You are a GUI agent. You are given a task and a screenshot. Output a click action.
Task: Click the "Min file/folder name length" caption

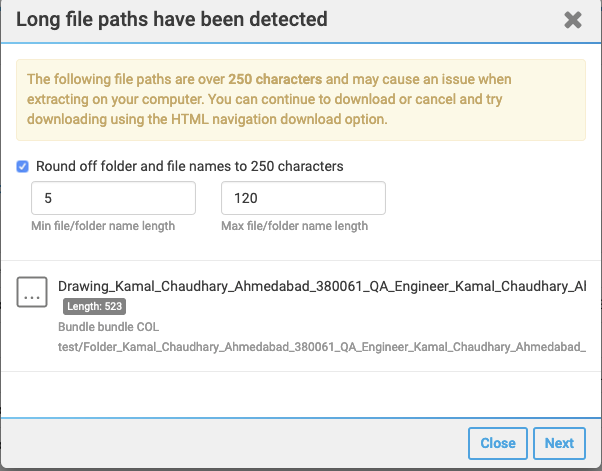104,226
